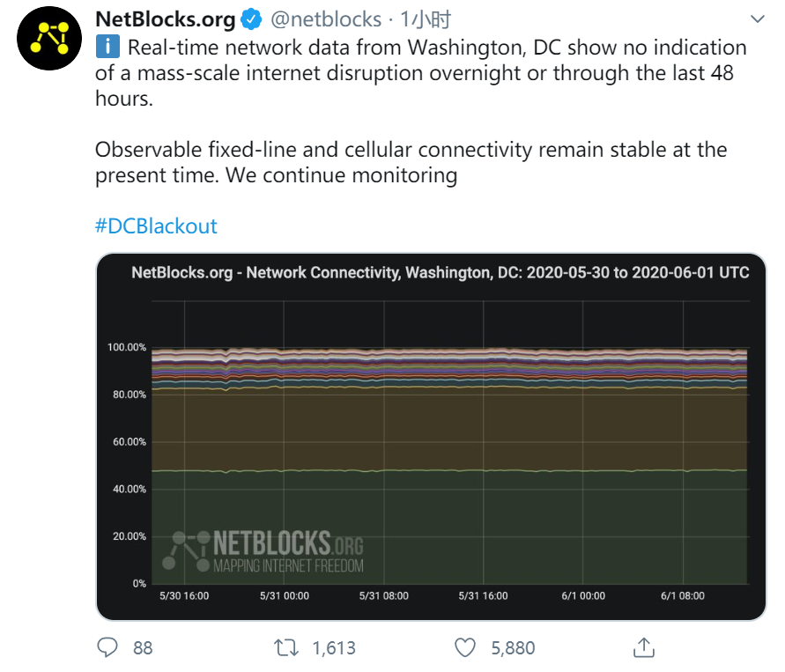View the 1,613 retweets count

click(334, 648)
